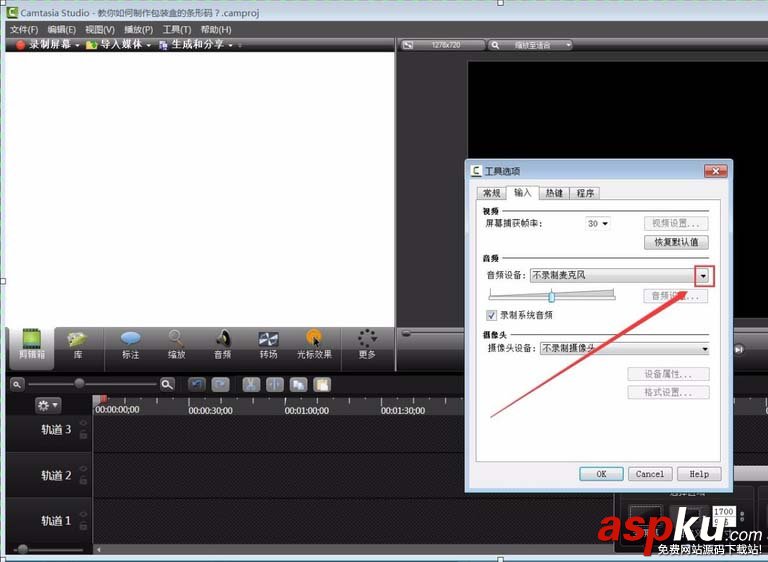Switch to the 热键 tab in 工具选项
The width and height of the screenshot is (768, 562).
554,193
